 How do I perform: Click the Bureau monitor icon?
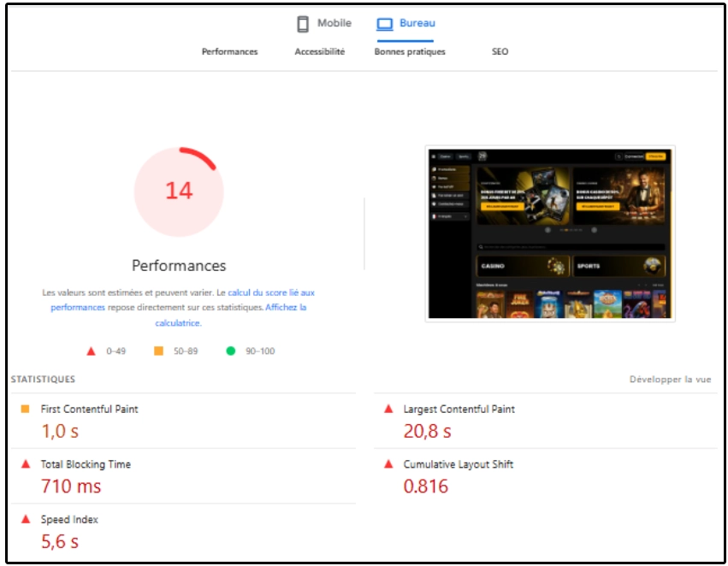coord(383,23)
